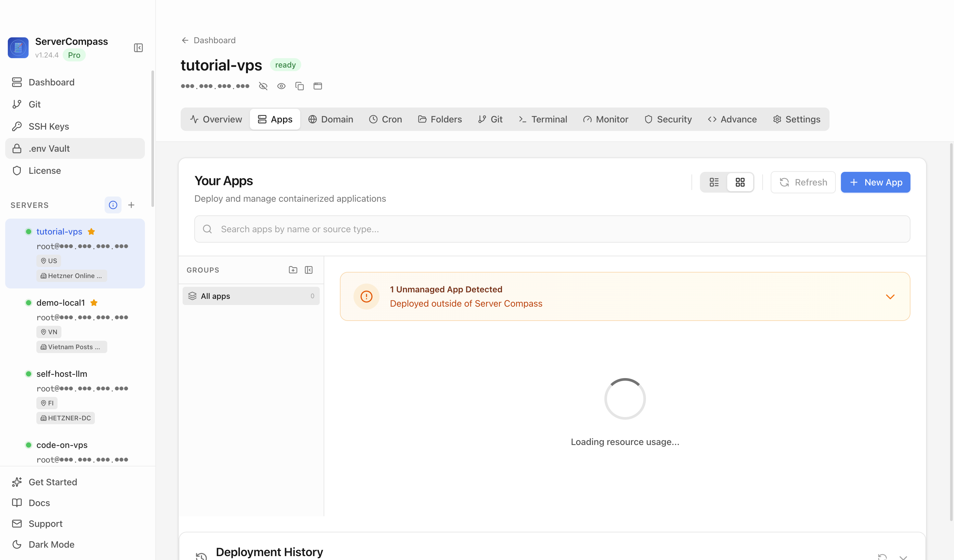Click the ServerCompass app logo
Image resolution: width=954 pixels, height=560 pixels.
tap(18, 48)
